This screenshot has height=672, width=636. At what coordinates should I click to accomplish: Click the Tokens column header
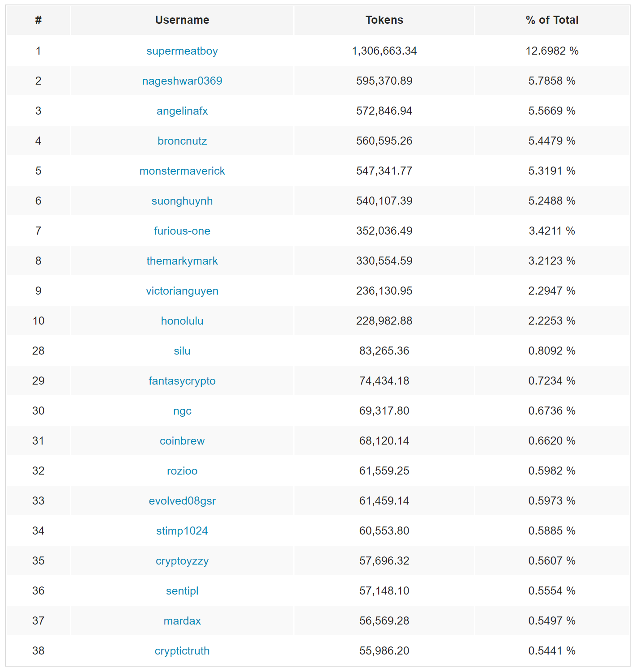click(384, 20)
